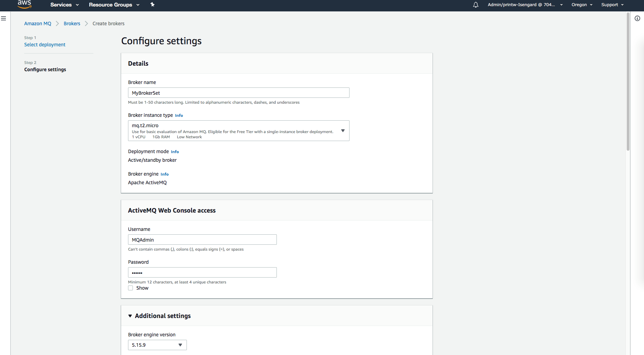Click Info next to Deployment mode
The image size is (644, 355).
click(175, 152)
